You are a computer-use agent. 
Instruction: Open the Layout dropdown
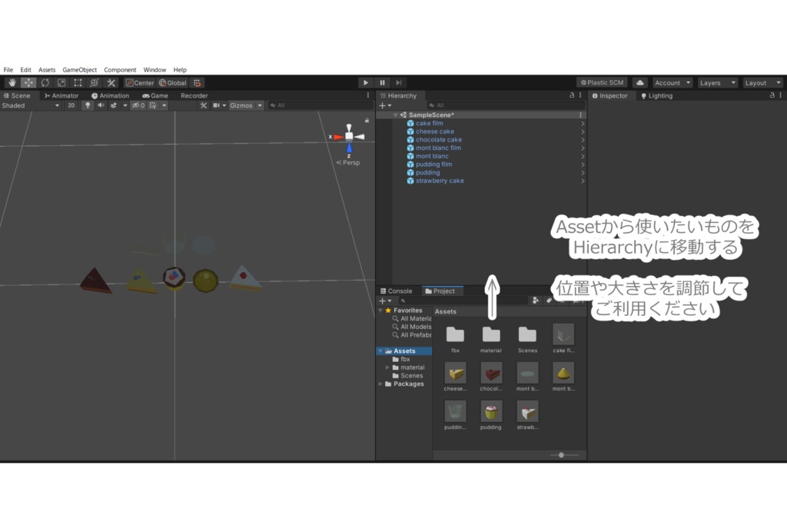click(762, 83)
